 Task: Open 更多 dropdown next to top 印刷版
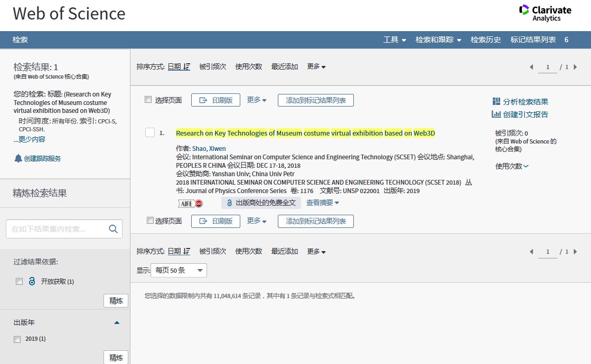pyautogui.click(x=257, y=100)
